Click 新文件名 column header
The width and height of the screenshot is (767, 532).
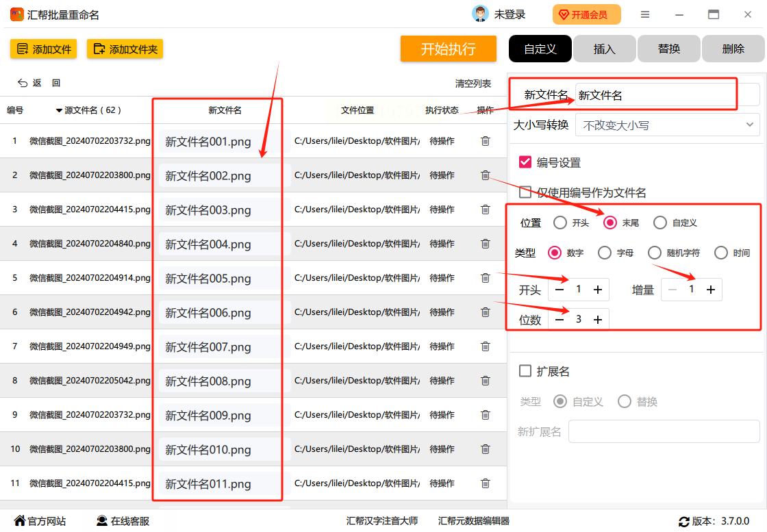click(x=225, y=110)
